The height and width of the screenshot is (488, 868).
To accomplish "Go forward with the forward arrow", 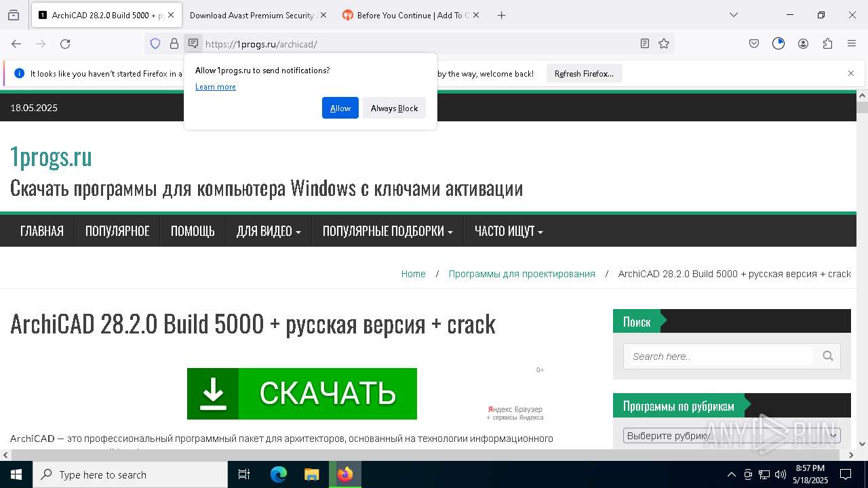I will (x=41, y=43).
